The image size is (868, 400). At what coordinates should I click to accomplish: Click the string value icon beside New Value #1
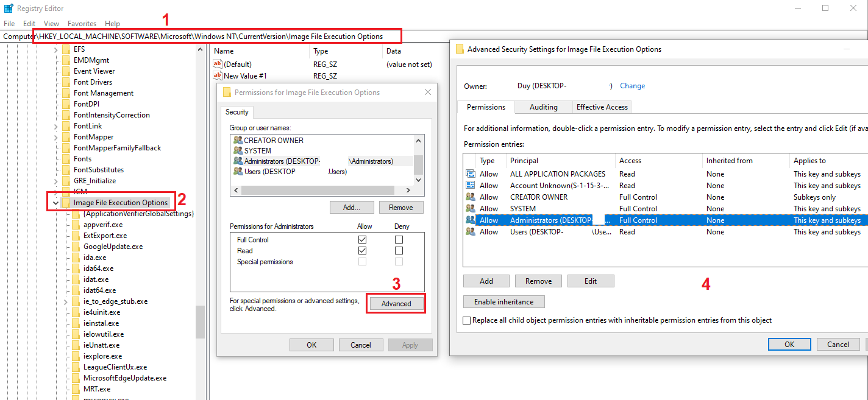pyautogui.click(x=218, y=75)
